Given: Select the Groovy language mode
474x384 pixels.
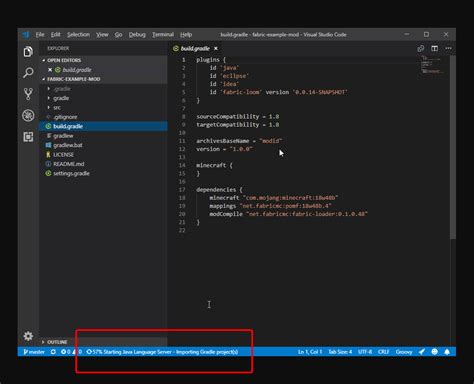Looking at the screenshot, I should click(404, 352).
